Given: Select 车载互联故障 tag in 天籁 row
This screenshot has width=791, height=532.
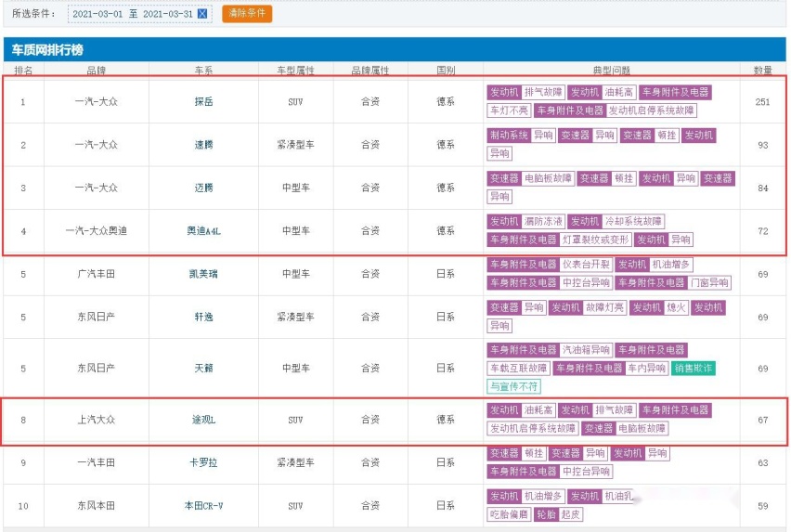Looking at the screenshot, I should point(519,368).
